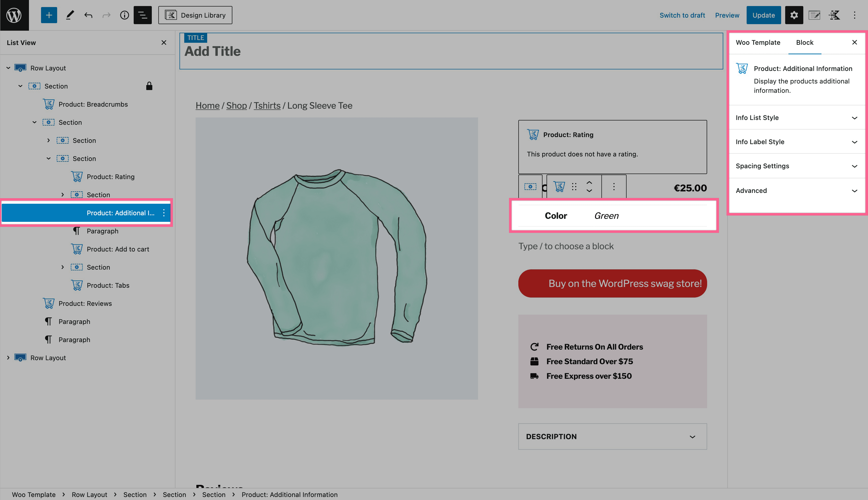Viewport: 868px width, 500px height.
Task: Collapse the locked Section item
Action: 20,86
